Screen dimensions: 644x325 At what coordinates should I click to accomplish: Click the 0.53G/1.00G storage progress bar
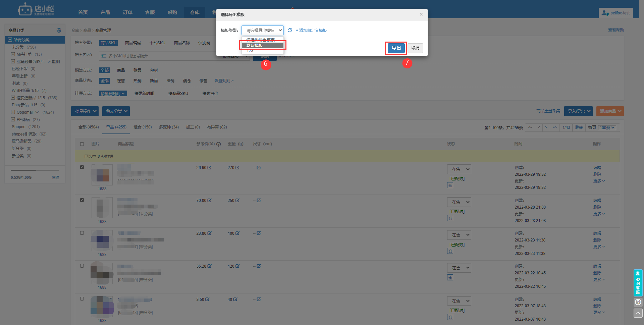point(35,170)
